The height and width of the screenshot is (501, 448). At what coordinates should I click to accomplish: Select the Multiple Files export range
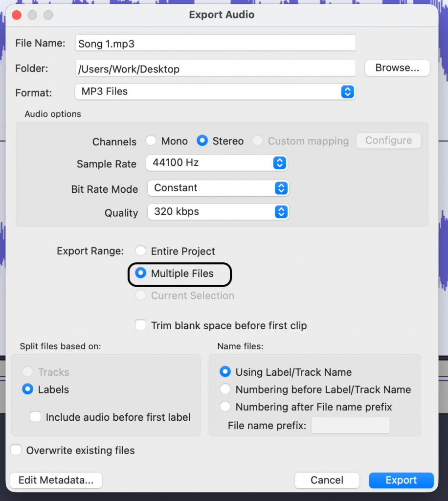141,273
